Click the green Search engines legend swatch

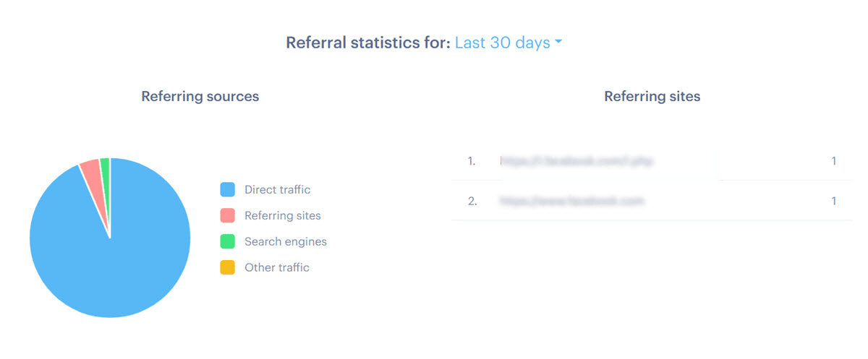228,241
